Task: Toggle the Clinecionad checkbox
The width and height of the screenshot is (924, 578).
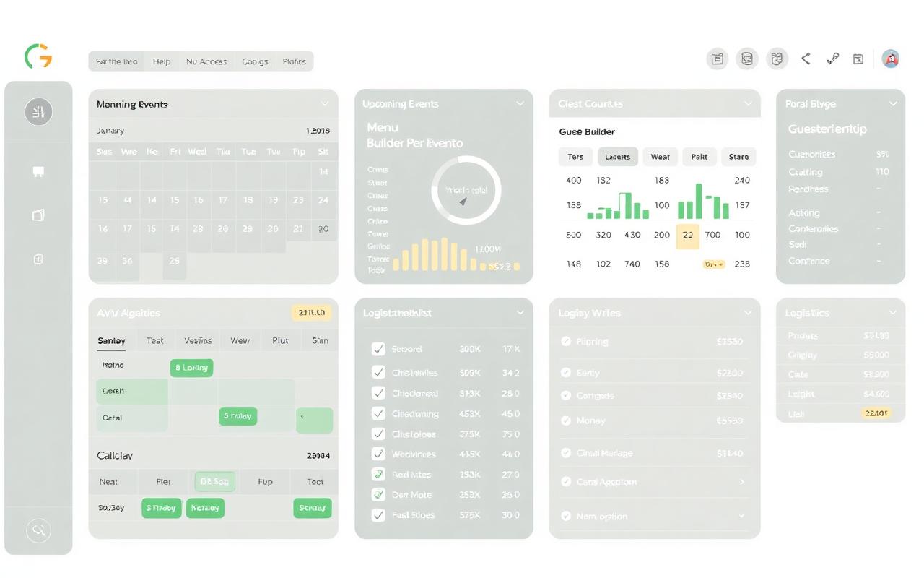Action: pos(378,393)
